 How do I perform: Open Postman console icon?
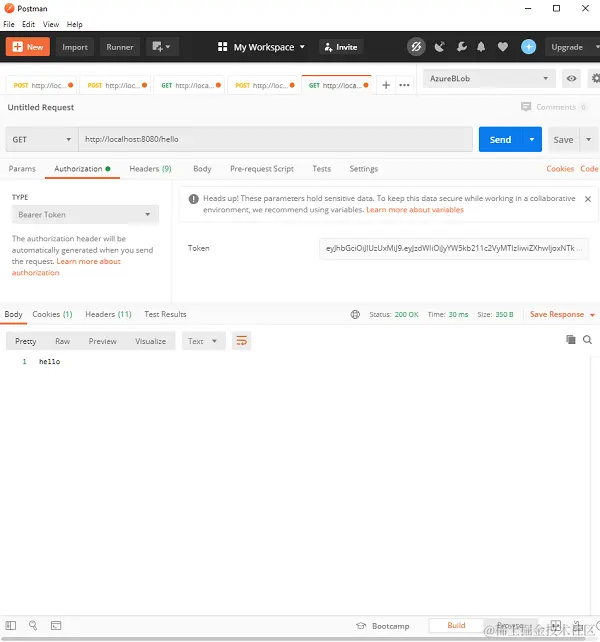pos(56,625)
